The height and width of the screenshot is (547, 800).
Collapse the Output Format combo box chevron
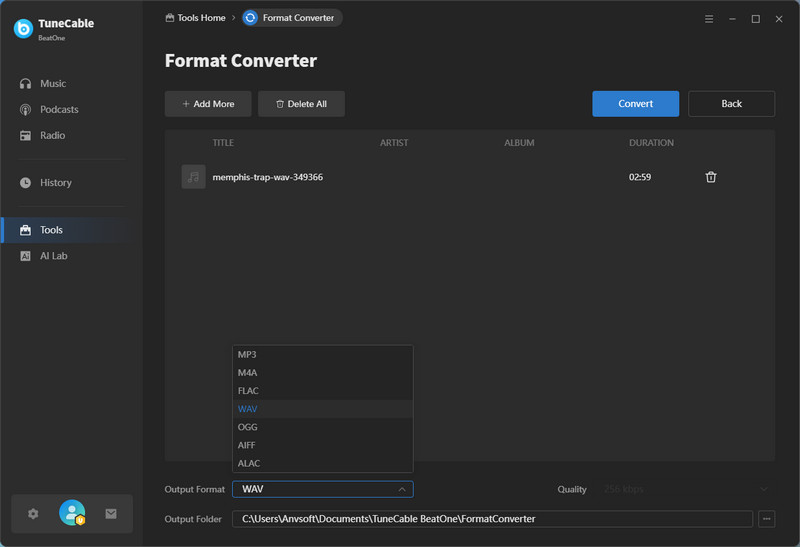(402, 489)
